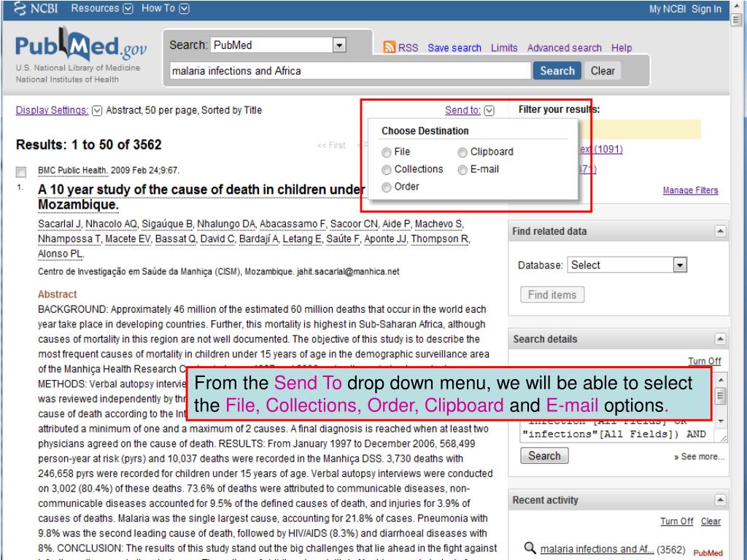Open the RSS link
747x560 pixels.
(x=408, y=47)
